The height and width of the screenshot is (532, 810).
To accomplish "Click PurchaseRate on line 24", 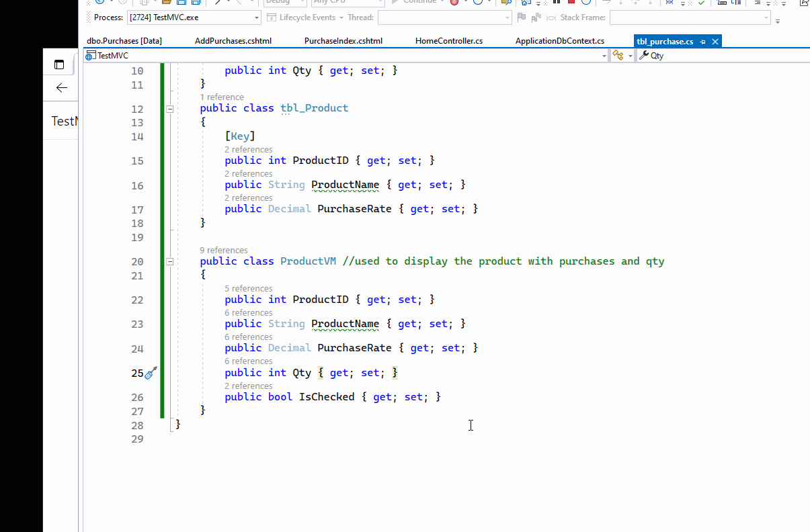I will pos(354,348).
